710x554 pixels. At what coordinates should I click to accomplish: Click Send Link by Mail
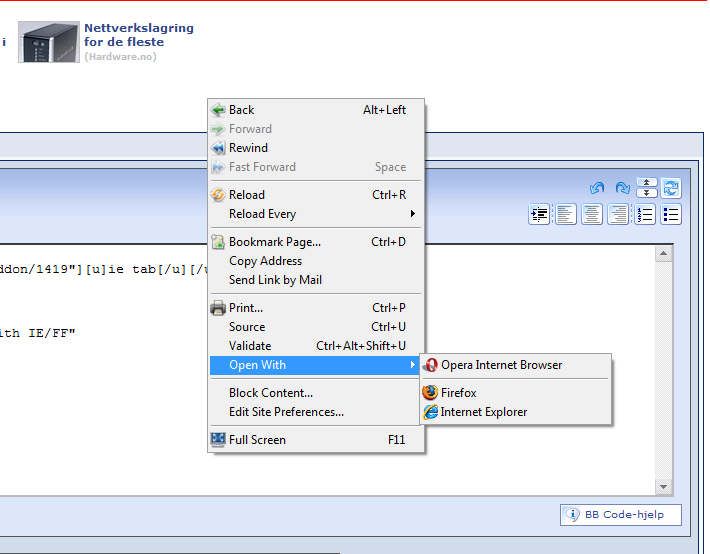(x=316, y=280)
